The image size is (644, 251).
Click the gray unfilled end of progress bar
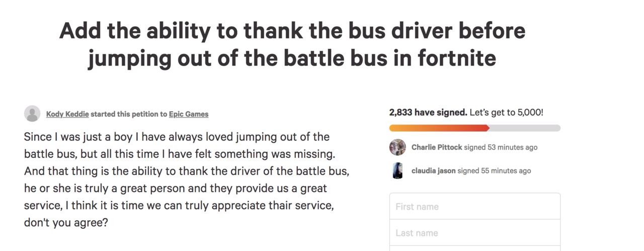(x=526, y=128)
